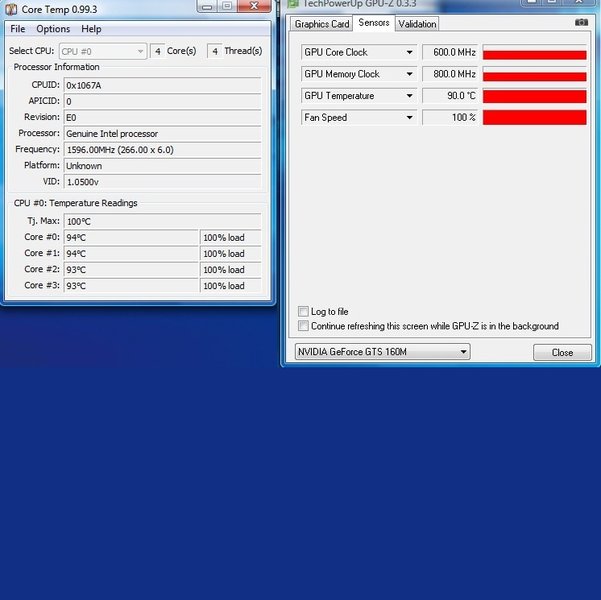Click the Close button in GPU-Z
601x600 pixels.
(x=562, y=352)
